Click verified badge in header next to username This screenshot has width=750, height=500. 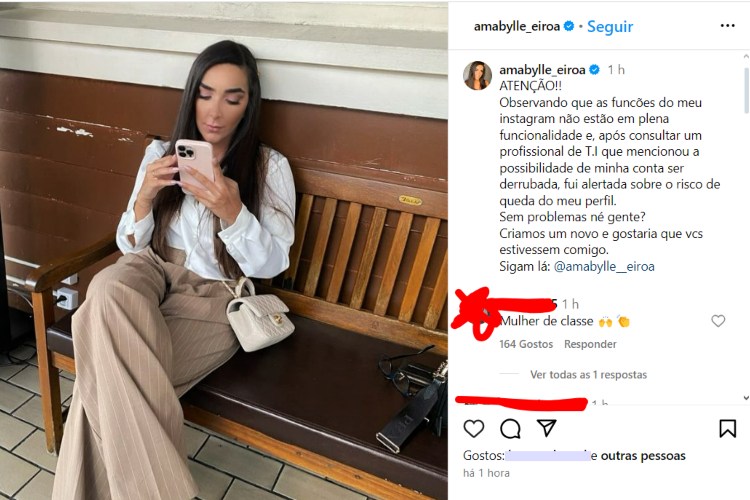click(x=569, y=26)
